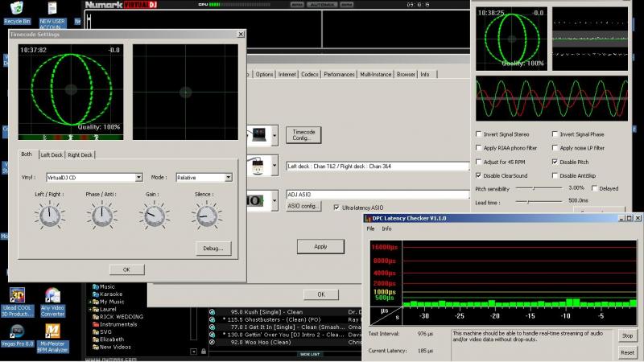
Task: Click the USB sound card device icon
Action: 258,166
